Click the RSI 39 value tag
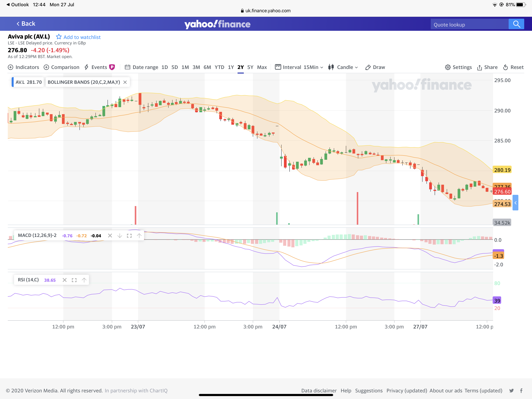The image size is (532, 399). [x=497, y=300]
